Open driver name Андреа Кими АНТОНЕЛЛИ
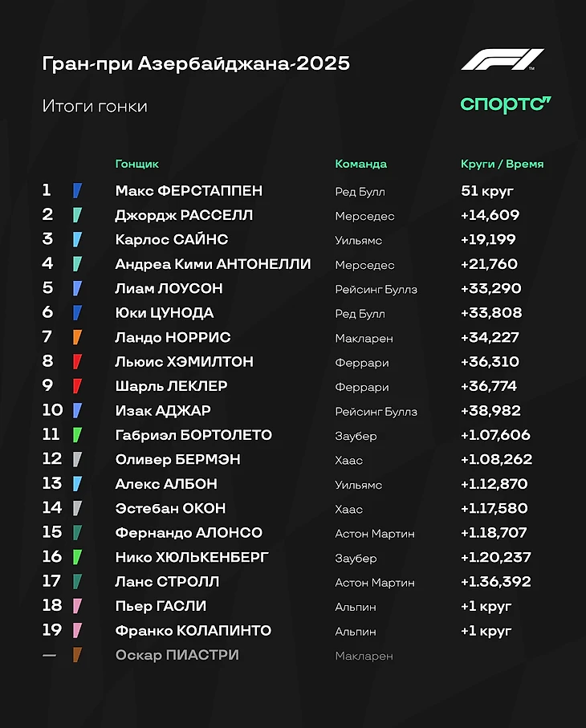This screenshot has height=728, width=586. tap(213, 264)
